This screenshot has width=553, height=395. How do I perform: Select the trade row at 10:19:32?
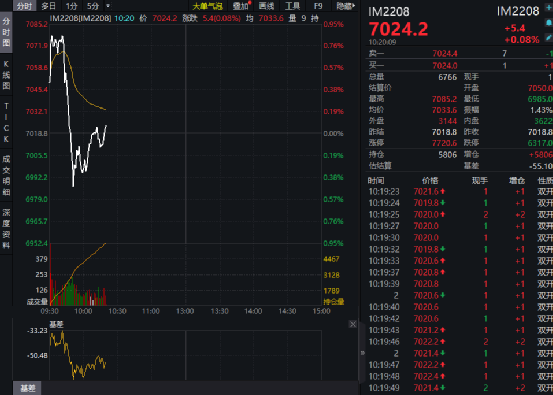460,249
